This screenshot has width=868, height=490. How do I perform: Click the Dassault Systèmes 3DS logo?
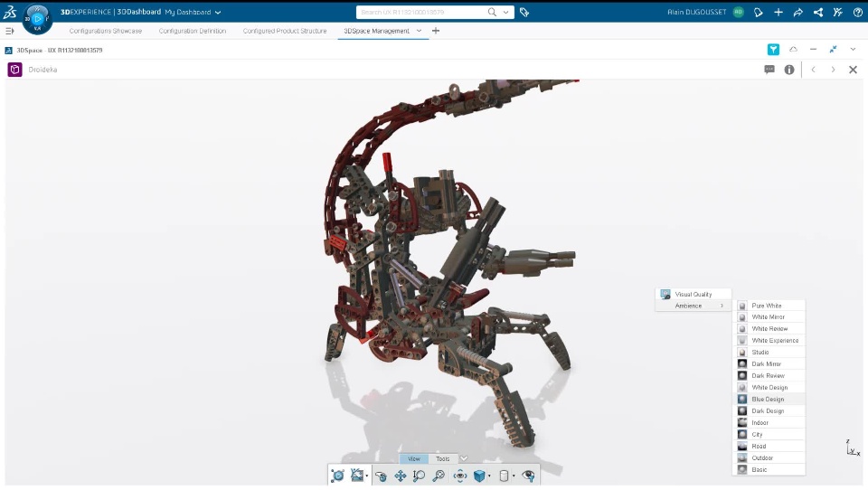coord(10,12)
